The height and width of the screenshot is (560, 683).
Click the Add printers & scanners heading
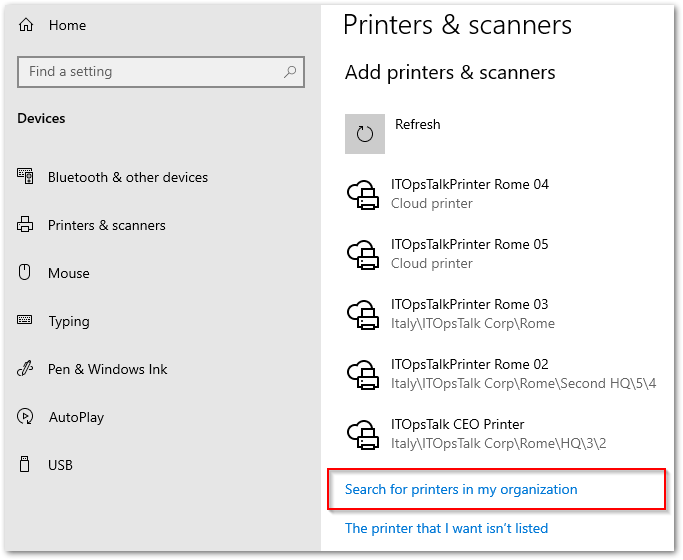450,72
